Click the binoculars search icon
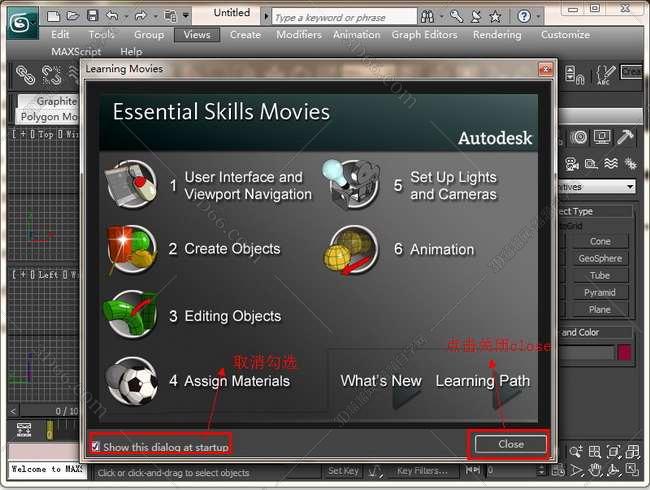The image size is (650, 490). pyautogui.click(x=427, y=17)
